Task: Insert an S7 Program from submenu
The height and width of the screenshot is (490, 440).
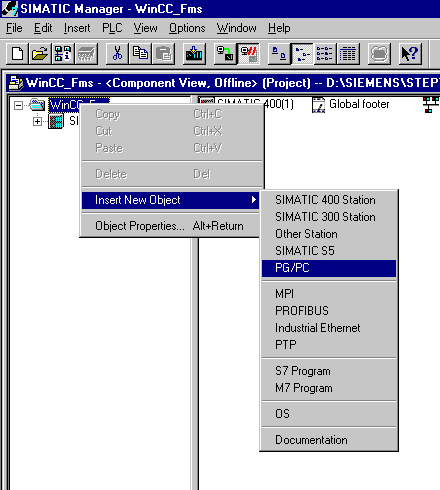Action: coord(329,371)
